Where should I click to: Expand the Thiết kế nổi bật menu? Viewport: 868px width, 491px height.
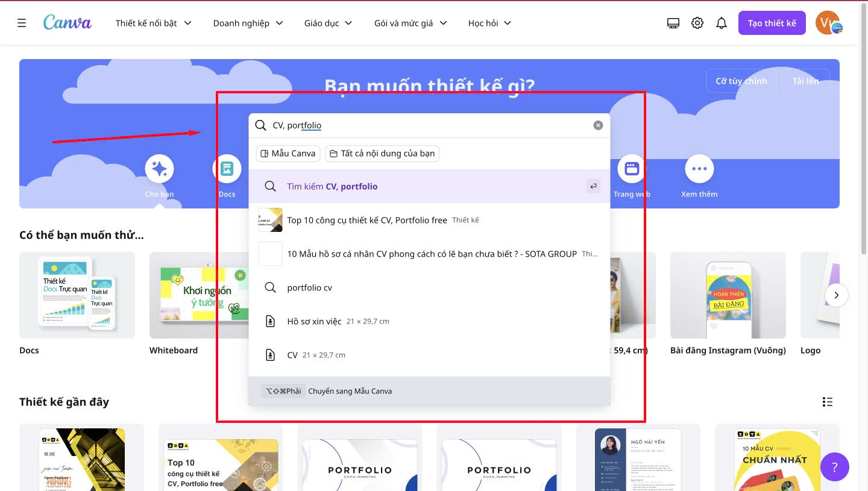(154, 23)
